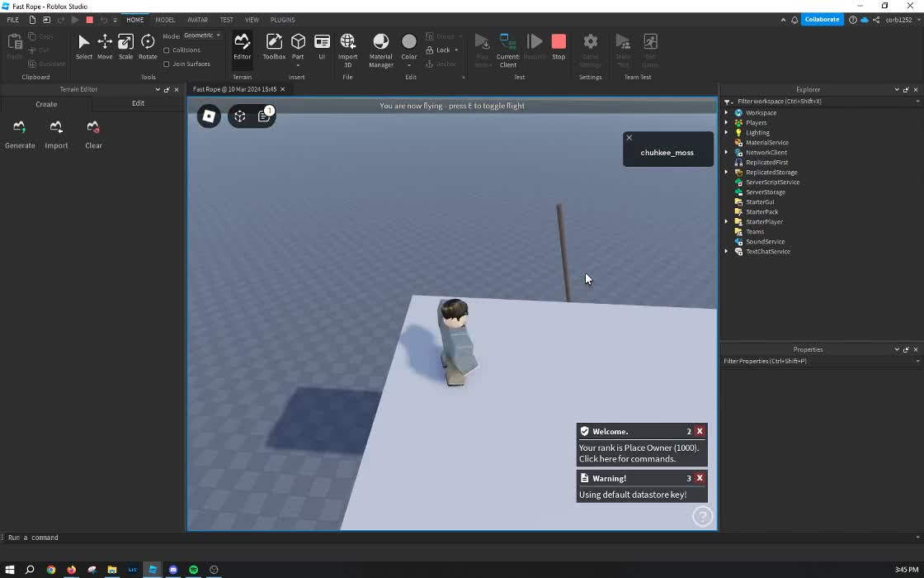Enable the Join Surfaces checkbox
Screen dimensions: 924x578
tap(167, 64)
